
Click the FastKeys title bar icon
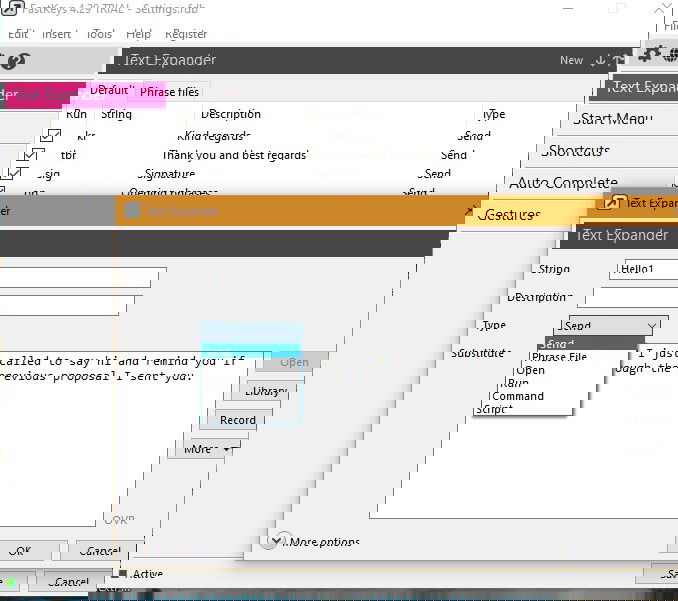[12, 8]
